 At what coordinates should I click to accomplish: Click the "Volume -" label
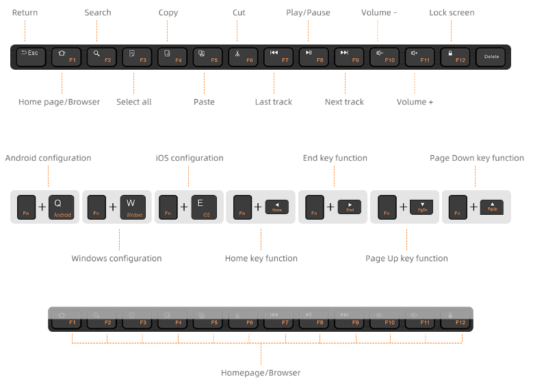pyautogui.click(x=379, y=12)
